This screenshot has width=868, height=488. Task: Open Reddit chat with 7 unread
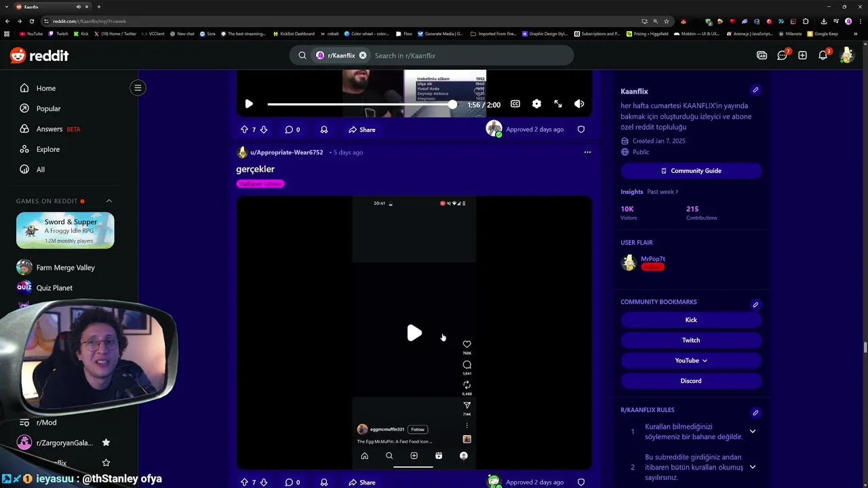point(782,56)
